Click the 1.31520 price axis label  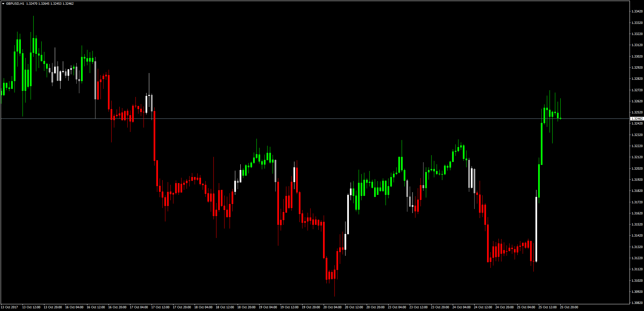coord(637,224)
